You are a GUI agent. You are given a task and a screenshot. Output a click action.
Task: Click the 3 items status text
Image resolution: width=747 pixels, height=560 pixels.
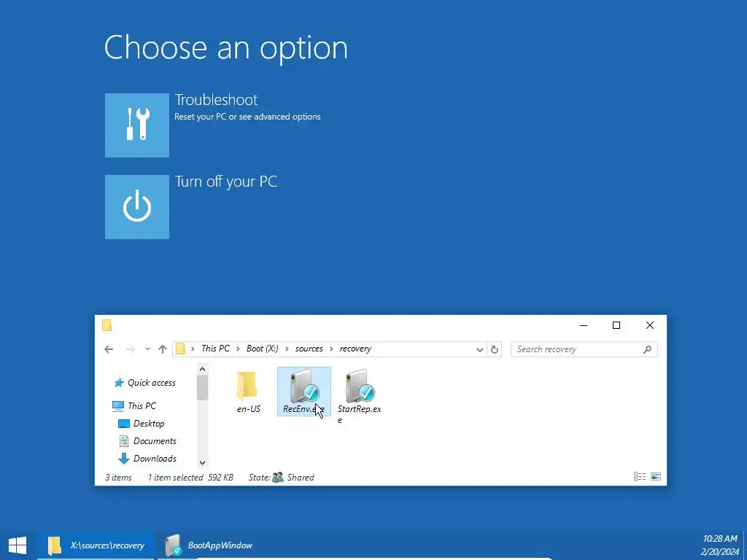(118, 477)
